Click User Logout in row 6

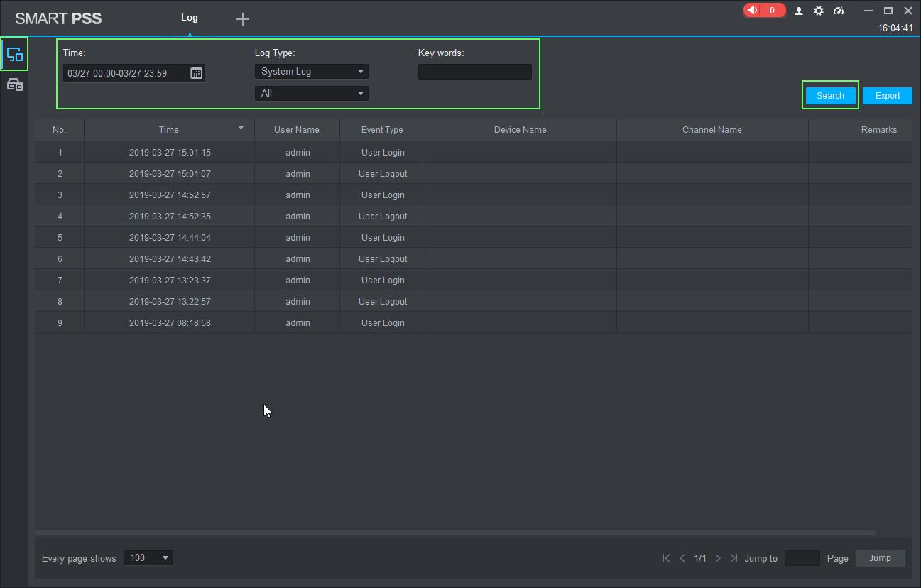pos(383,259)
